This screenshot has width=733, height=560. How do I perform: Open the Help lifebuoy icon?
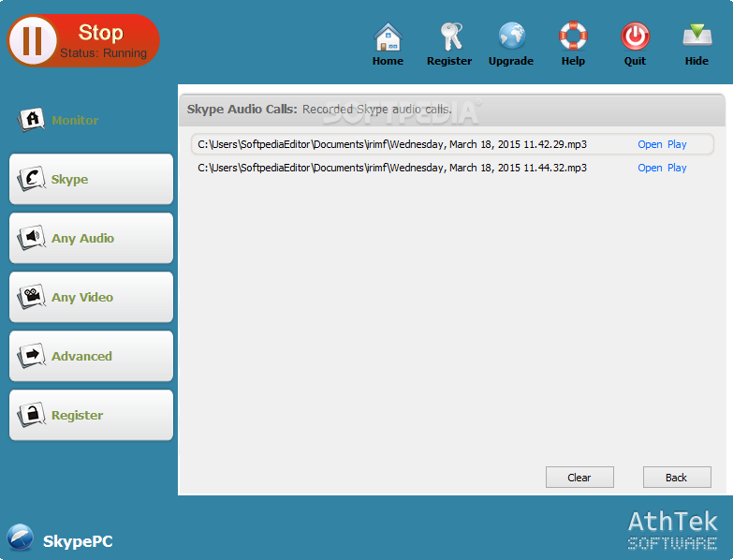pyautogui.click(x=573, y=36)
